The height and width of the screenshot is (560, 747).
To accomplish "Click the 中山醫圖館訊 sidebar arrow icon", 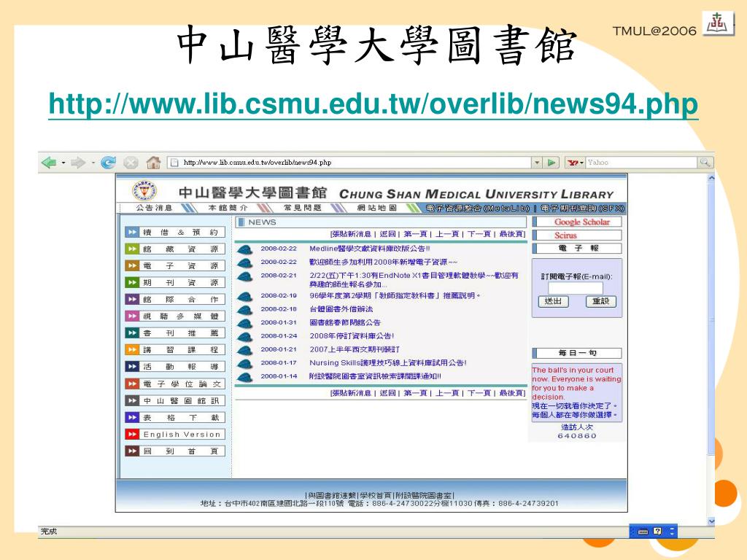I will click(132, 401).
